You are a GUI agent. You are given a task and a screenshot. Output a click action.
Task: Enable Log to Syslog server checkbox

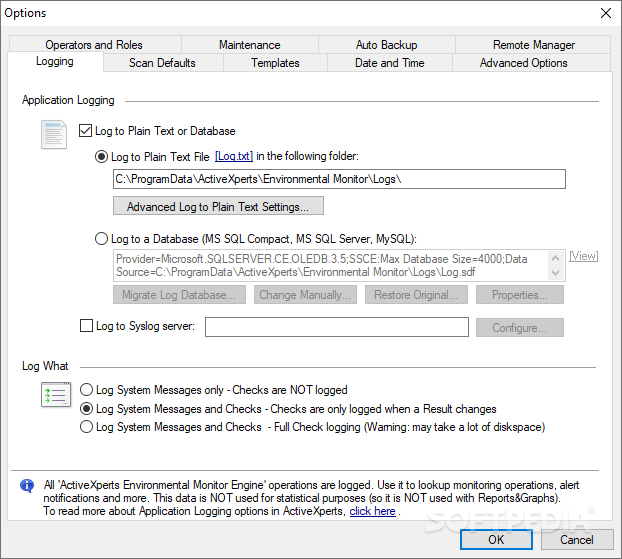coord(86,326)
